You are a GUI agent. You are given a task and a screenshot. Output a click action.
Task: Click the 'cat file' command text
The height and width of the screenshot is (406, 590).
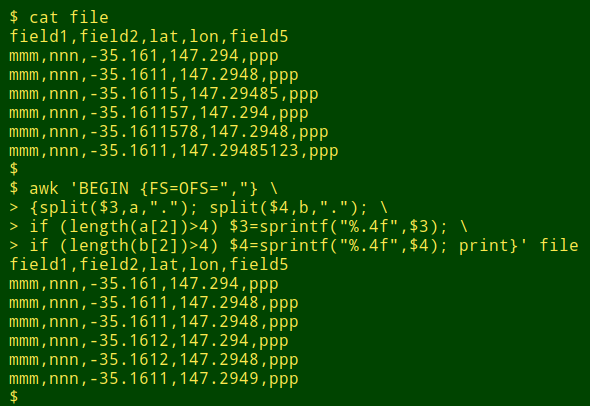(x=69, y=17)
